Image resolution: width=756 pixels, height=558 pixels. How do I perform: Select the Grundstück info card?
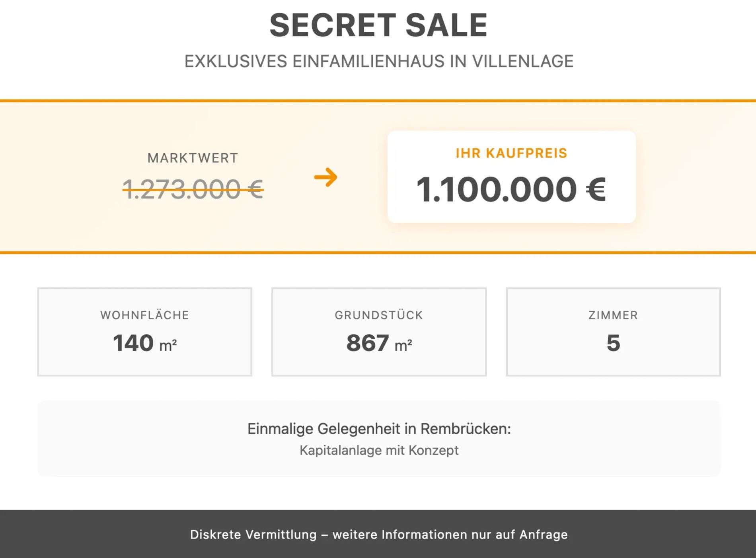[x=379, y=332]
